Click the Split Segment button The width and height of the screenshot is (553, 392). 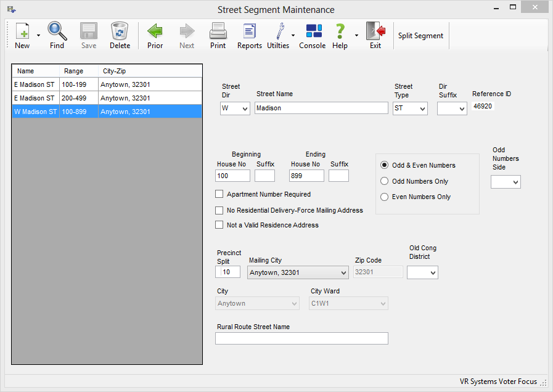pyautogui.click(x=420, y=36)
